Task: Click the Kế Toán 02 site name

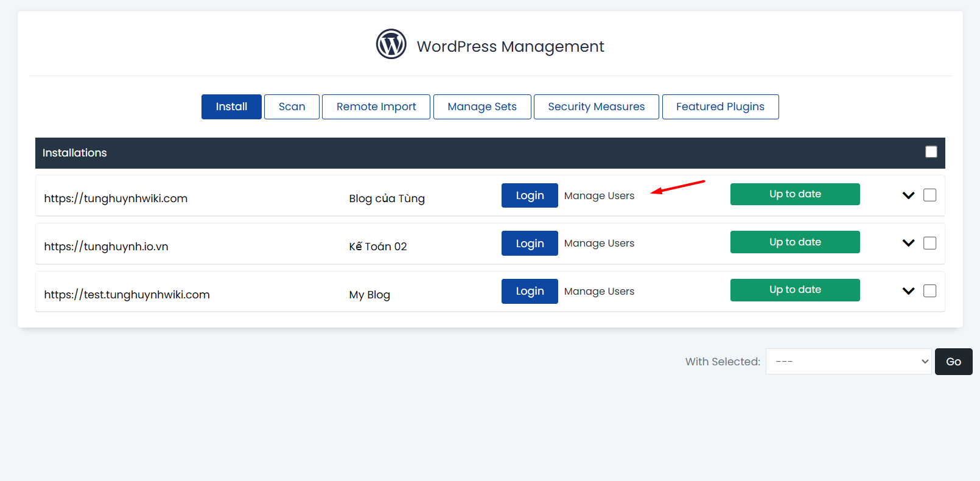Action: pos(377,246)
